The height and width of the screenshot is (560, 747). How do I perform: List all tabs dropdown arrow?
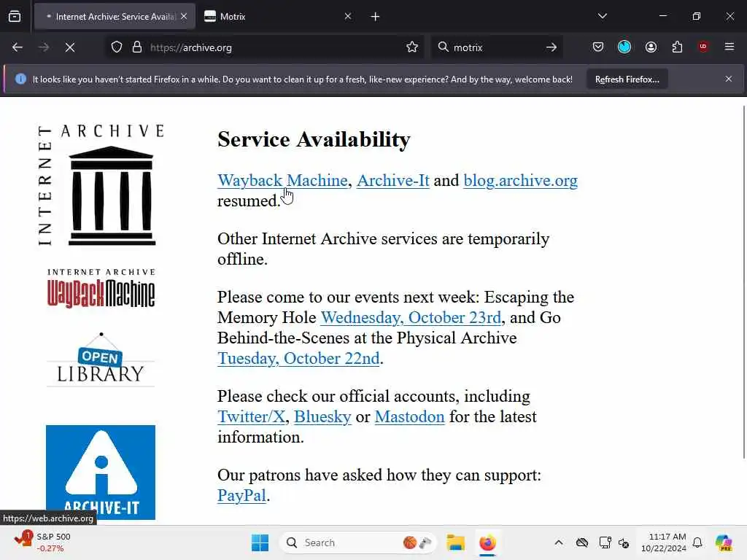(x=603, y=16)
